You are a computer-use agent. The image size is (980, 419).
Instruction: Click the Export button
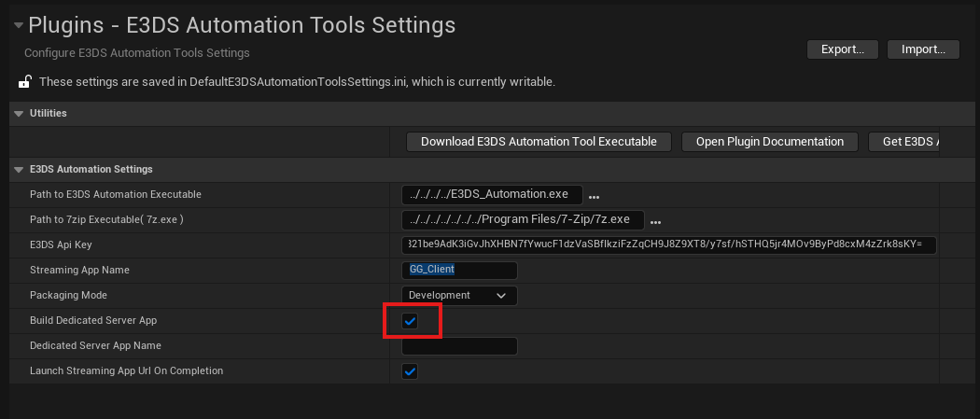(x=843, y=49)
